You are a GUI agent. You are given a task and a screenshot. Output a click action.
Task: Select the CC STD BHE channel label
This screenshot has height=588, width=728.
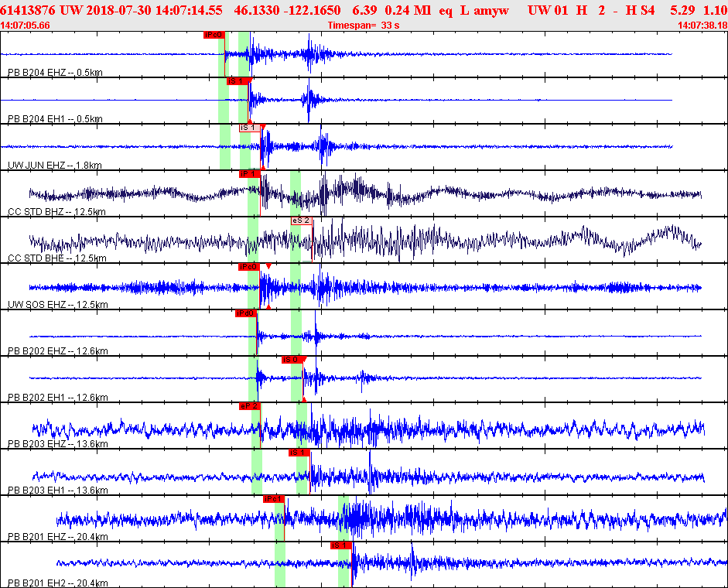coord(57,258)
